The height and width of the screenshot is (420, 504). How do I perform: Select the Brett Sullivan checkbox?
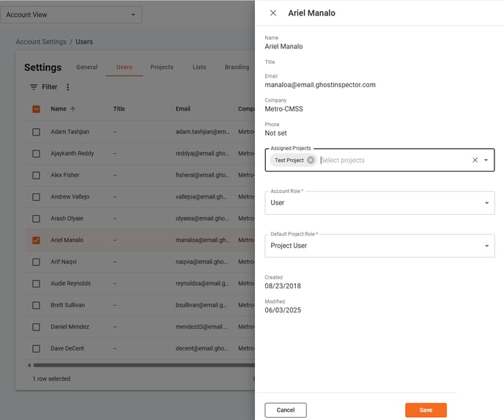tap(37, 305)
